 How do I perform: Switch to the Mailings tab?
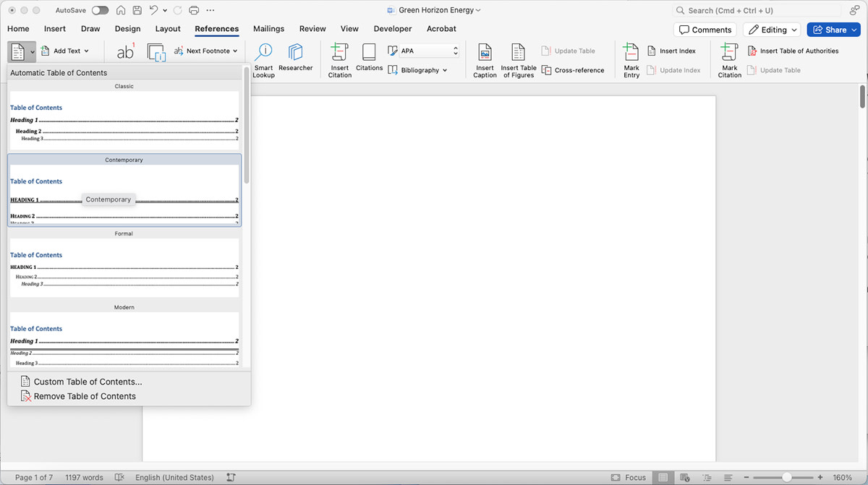[x=268, y=29]
